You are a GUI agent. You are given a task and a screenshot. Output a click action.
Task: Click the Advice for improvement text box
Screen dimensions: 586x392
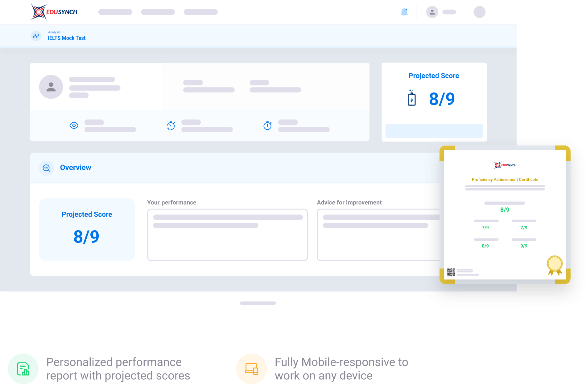coord(378,235)
